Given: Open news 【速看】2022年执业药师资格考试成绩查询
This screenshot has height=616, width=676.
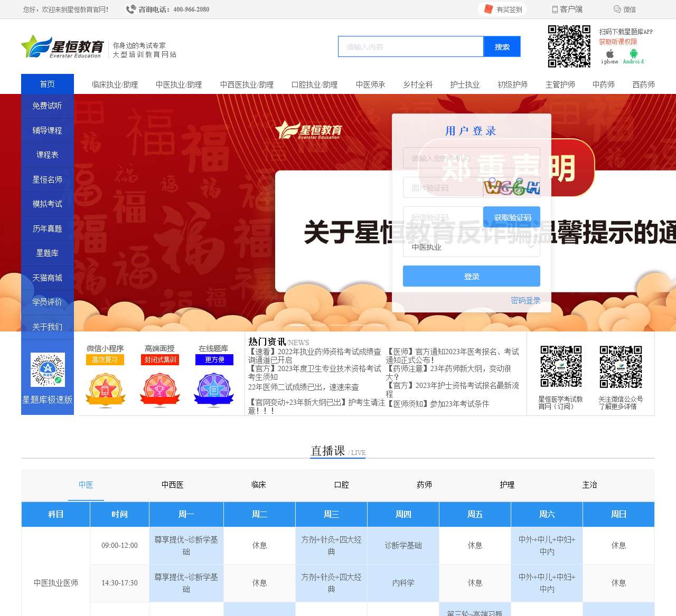Looking at the screenshot, I should (315, 355).
